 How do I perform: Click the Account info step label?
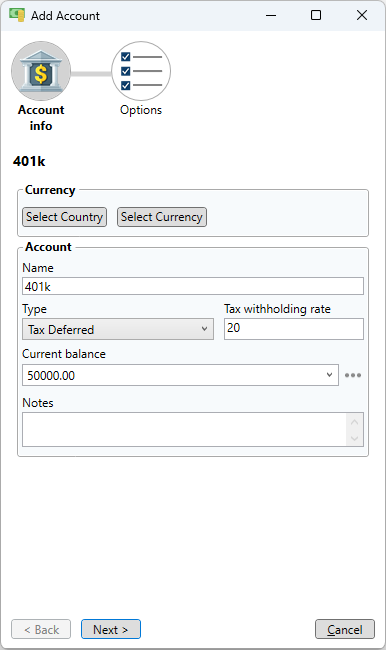pos(41,118)
